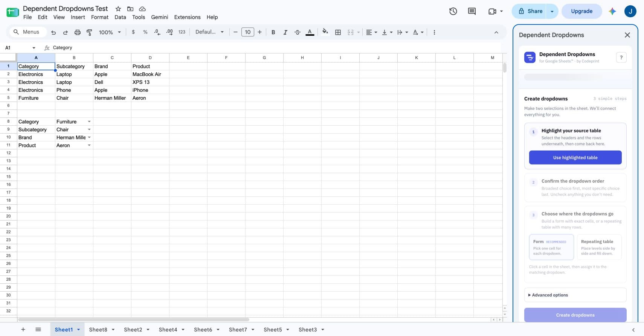Open the fill color bucket

coord(325,32)
